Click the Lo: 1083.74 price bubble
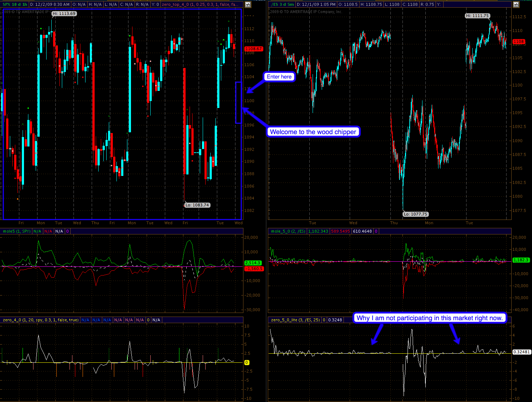Screen dimensions: 532x402 click(197, 205)
